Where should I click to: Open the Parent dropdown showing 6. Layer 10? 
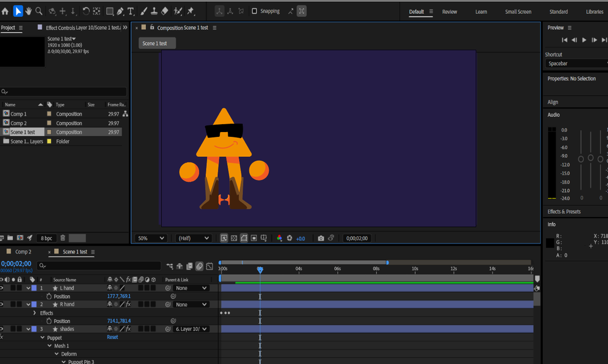tap(191, 329)
